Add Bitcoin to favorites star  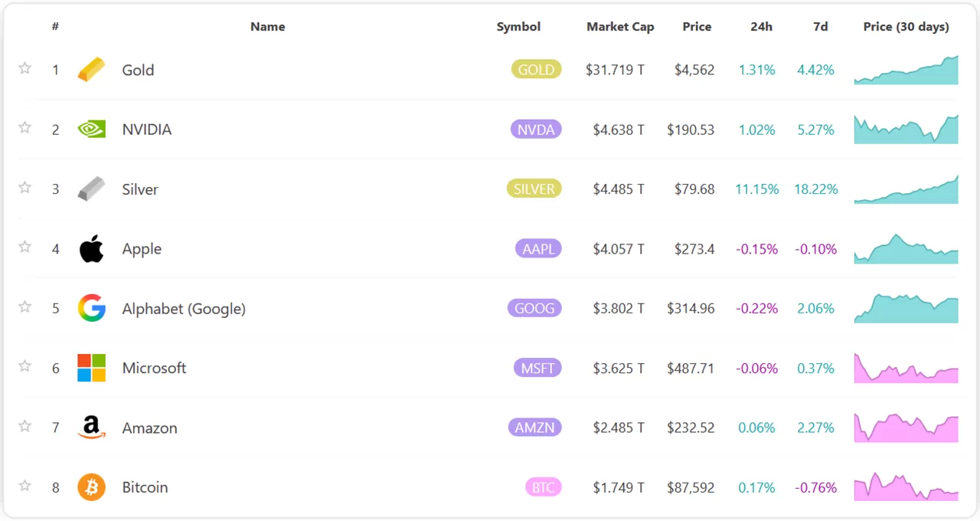click(24, 486)
